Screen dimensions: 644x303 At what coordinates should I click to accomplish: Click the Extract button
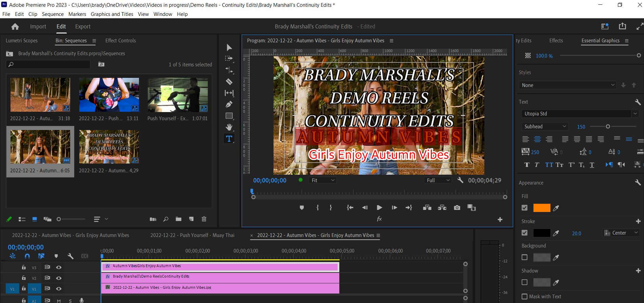click(442, 208)
